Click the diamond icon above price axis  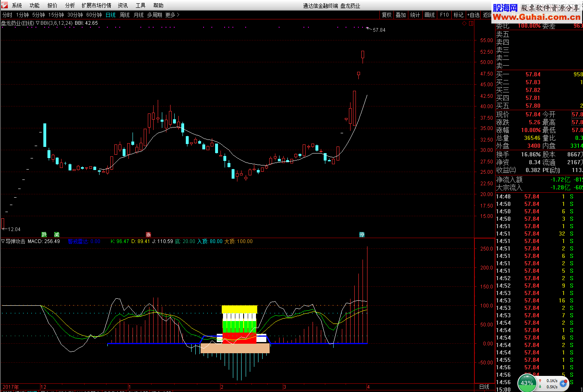(464, 24)
